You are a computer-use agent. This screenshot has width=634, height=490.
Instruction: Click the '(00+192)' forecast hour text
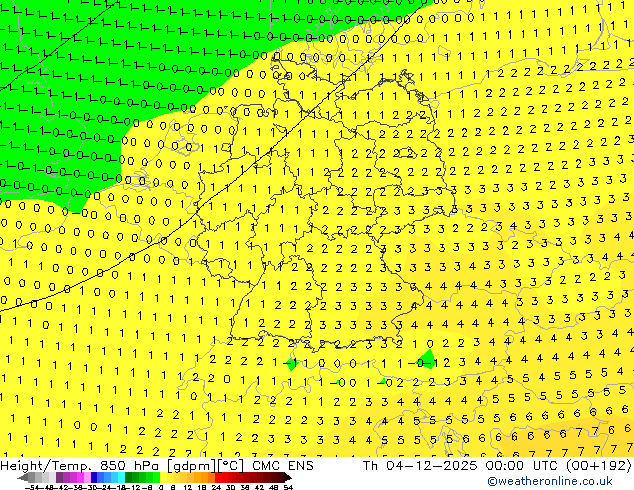600,465
